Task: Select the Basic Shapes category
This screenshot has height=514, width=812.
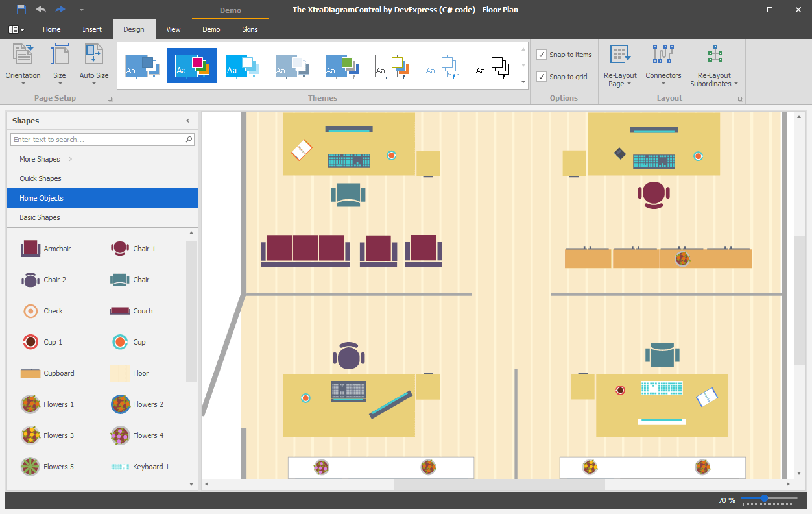Action: (x=40, y=217)
